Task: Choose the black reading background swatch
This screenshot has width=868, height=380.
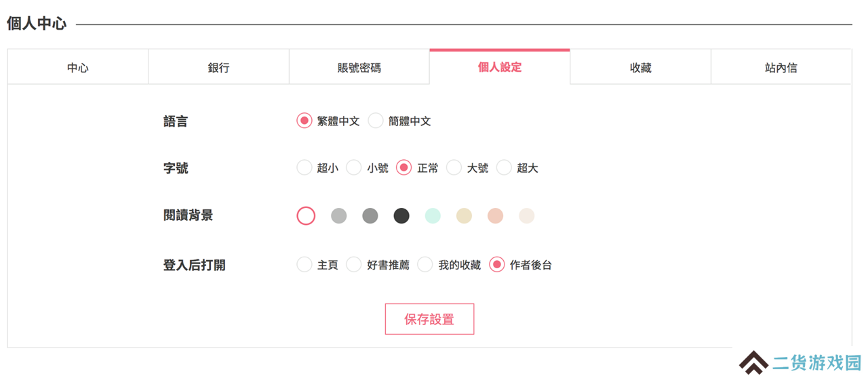Action: click(401, 216)
